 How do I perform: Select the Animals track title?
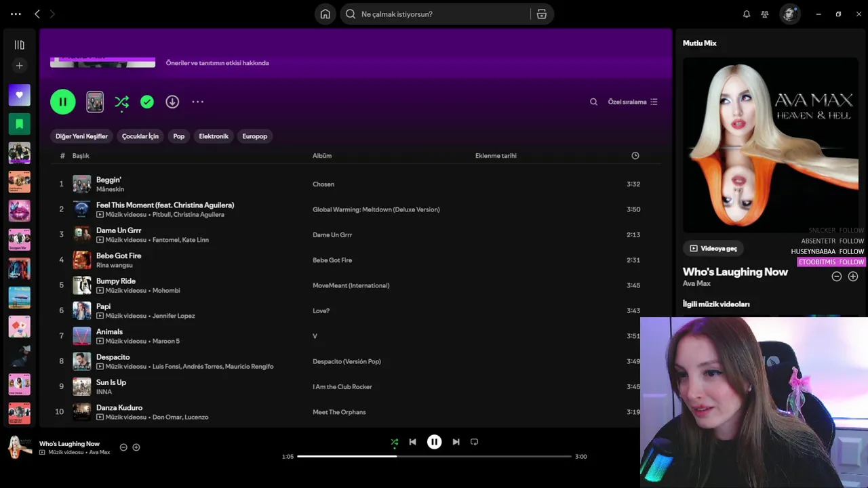109,331
